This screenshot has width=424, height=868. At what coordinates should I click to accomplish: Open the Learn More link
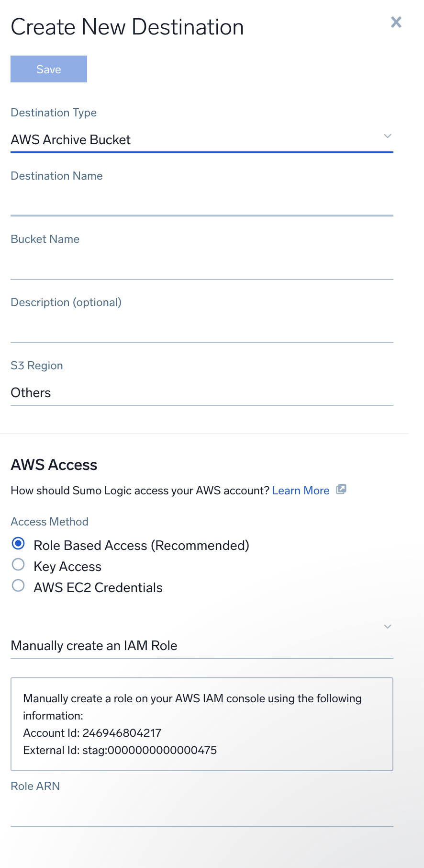point(301,491)
